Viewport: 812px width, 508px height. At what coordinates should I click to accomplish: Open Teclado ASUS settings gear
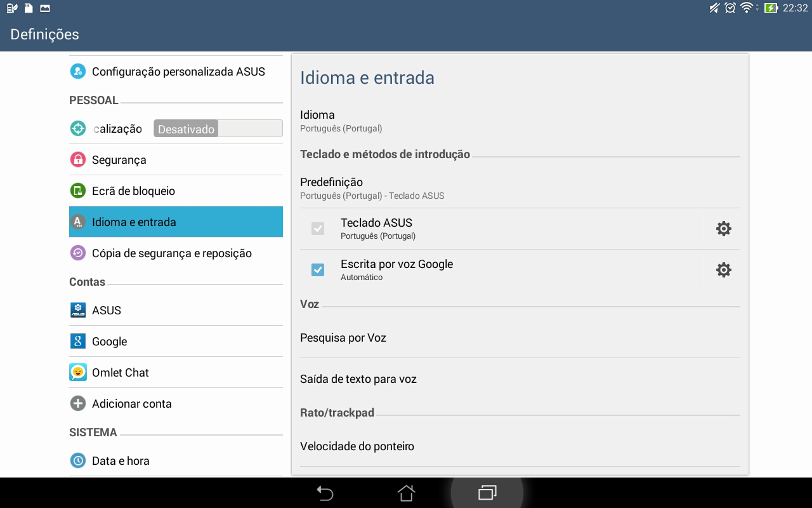click(x=723, y=229)
